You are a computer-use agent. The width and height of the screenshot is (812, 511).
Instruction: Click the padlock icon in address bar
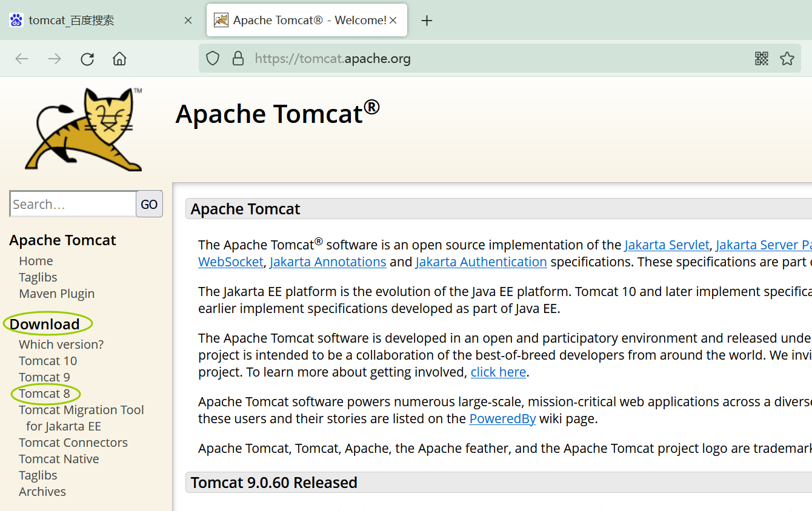tap(238, 58)
